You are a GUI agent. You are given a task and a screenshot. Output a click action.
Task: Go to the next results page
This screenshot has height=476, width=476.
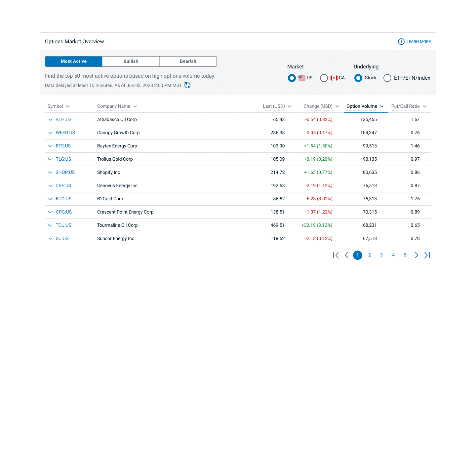tap(416, 255)
